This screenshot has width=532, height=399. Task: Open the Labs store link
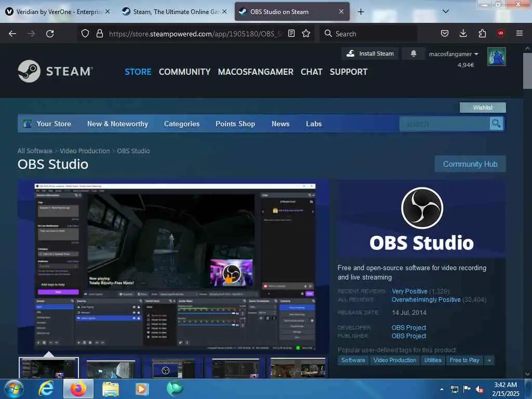[314, 124]
